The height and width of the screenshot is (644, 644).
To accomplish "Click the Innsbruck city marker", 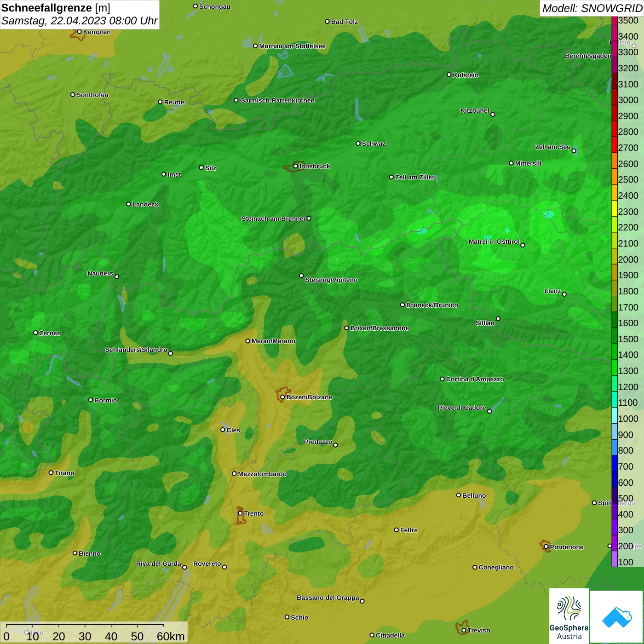I will pyautogui.click(x=295, y=166).
